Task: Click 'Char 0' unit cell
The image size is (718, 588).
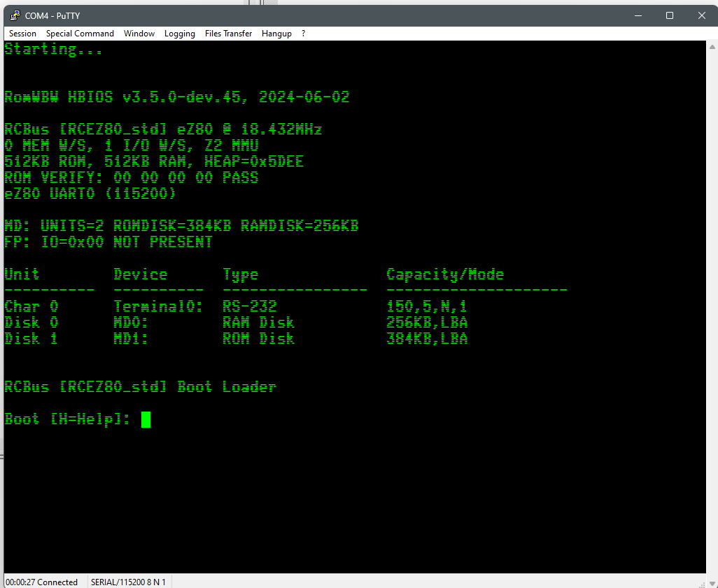Action: coord(31,307)
